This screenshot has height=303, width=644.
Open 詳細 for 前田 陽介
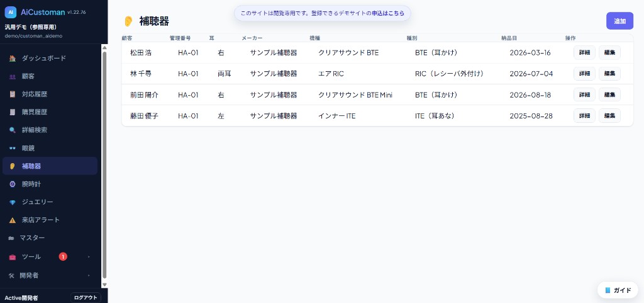[x=584, y=94]
